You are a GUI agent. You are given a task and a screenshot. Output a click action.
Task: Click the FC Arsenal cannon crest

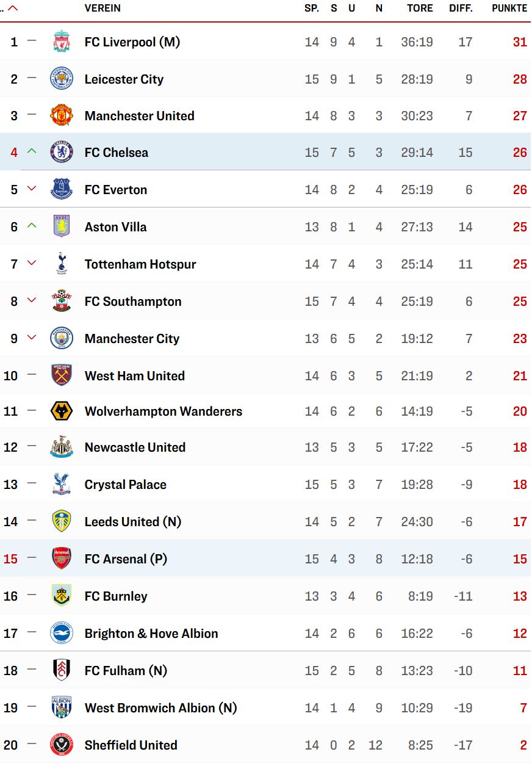tap(62, 559)
